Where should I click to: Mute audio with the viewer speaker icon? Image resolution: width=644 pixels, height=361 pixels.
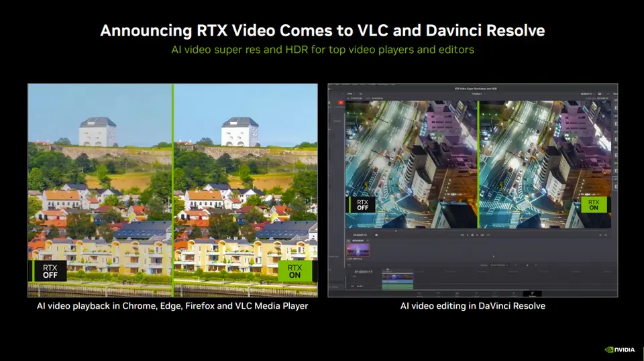376,235
